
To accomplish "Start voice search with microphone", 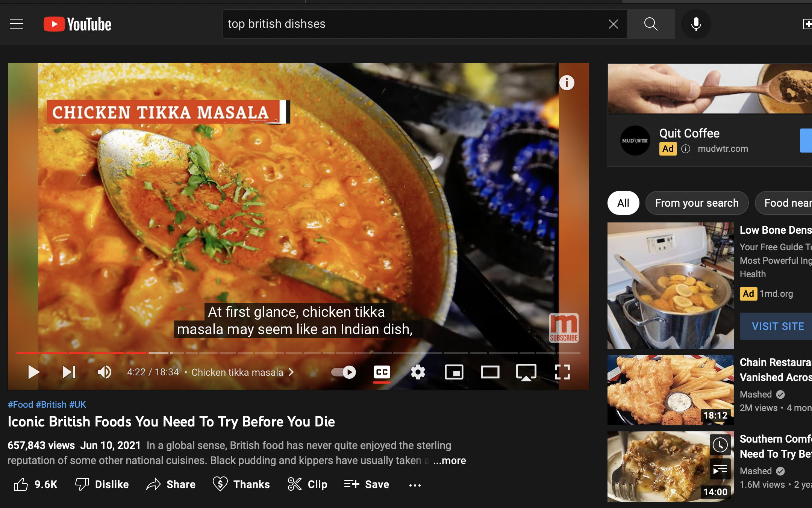I will coord(696,24).
